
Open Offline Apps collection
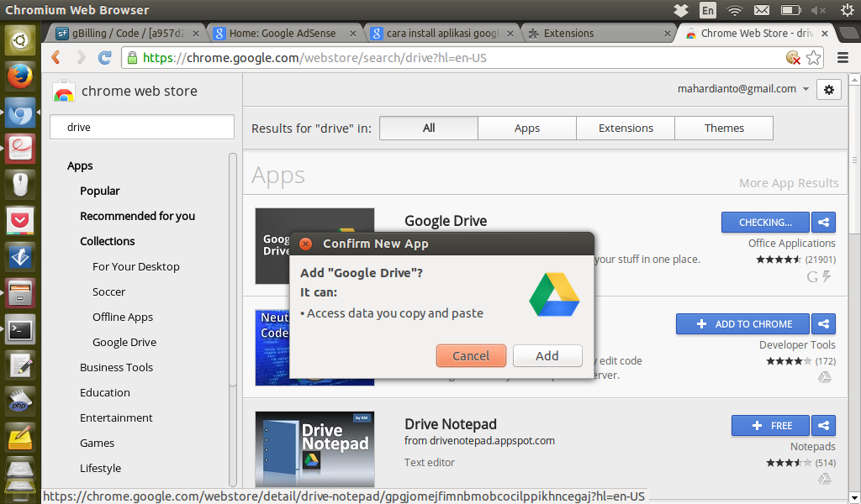tap(123, 317)
